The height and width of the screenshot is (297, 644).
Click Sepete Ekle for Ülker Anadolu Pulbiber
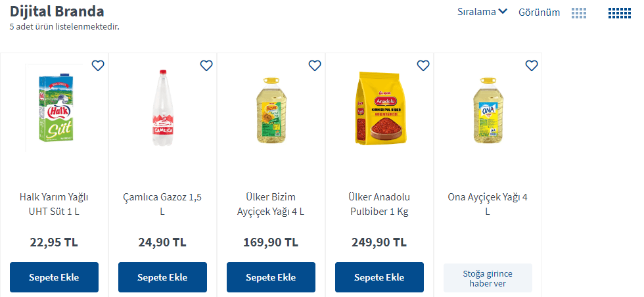[379, 277]
